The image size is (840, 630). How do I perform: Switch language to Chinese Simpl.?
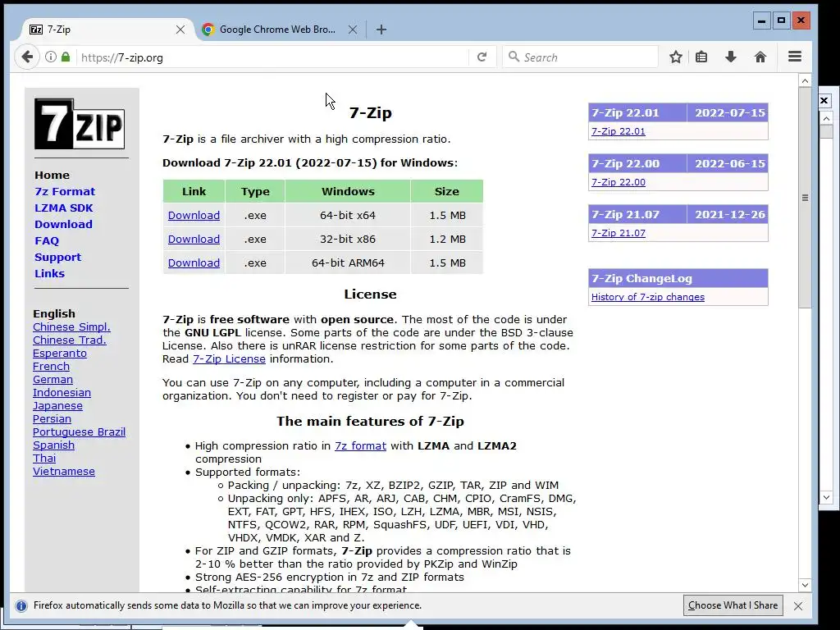click(x=71, y=326)
